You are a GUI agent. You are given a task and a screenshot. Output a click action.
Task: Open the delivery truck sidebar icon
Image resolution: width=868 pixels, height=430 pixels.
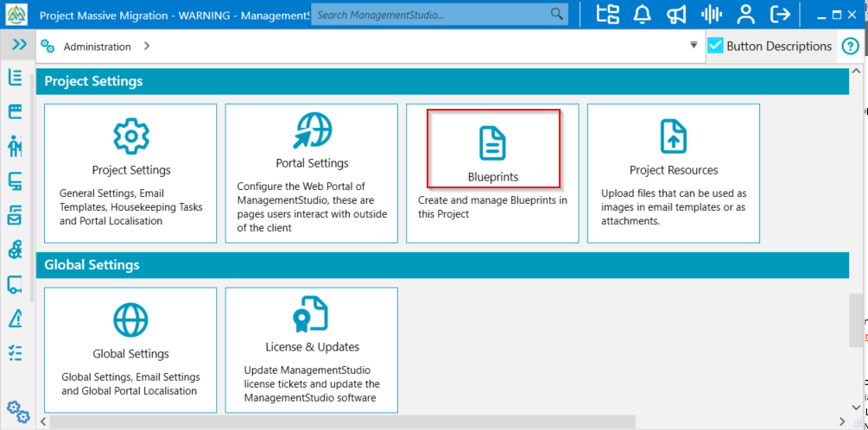pyautogui.click(x=16, y=284)
